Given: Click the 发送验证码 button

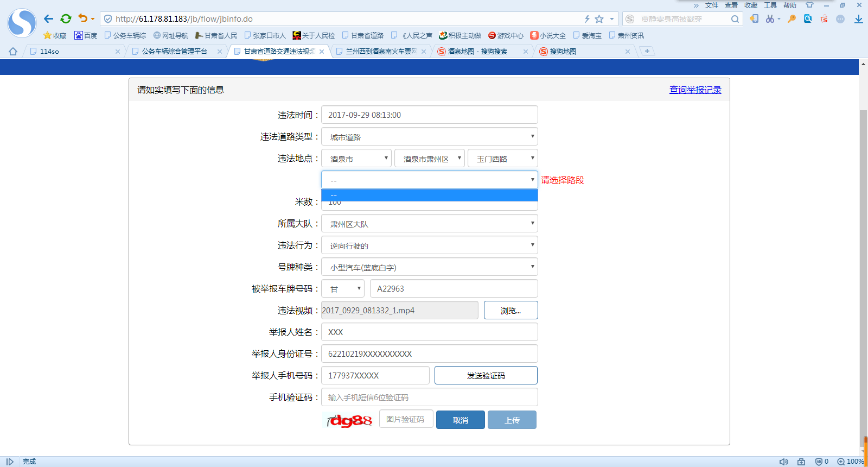Looking at the screenshot, I should click(486, 375).
